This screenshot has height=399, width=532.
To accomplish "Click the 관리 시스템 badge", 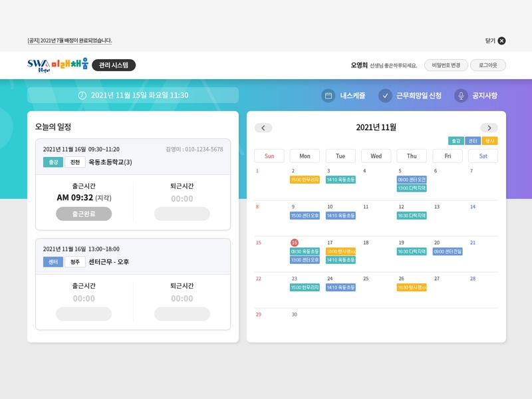I will pyautogui.click(x=114, y=65).
